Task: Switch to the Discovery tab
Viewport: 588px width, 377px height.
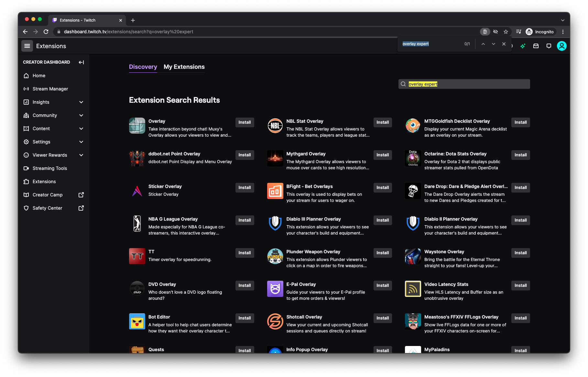Action: point(143,67)
